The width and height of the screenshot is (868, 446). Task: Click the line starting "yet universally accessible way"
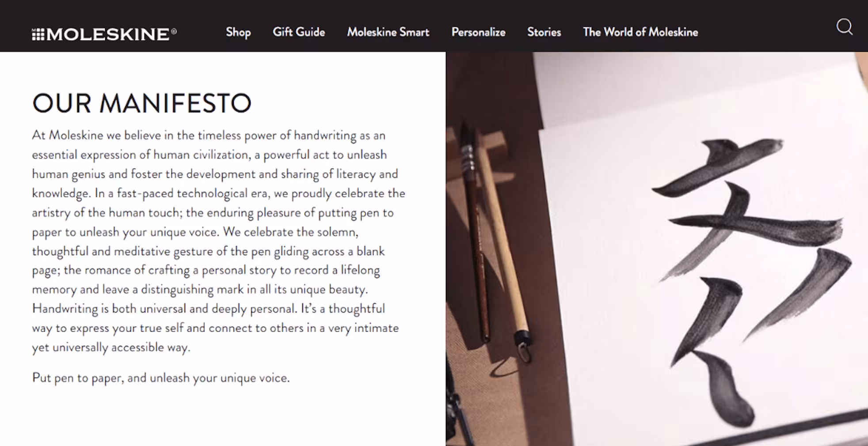pos(111,348)
